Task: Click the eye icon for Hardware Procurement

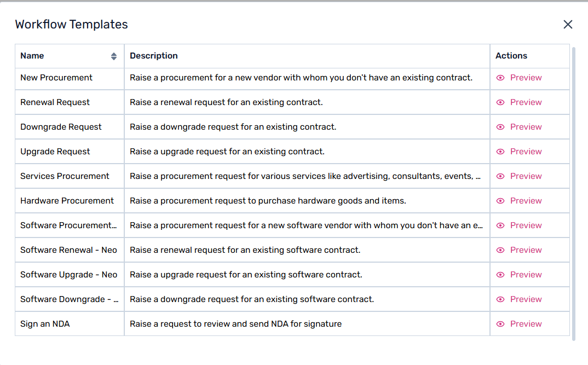Action: [x=500, y=201]
